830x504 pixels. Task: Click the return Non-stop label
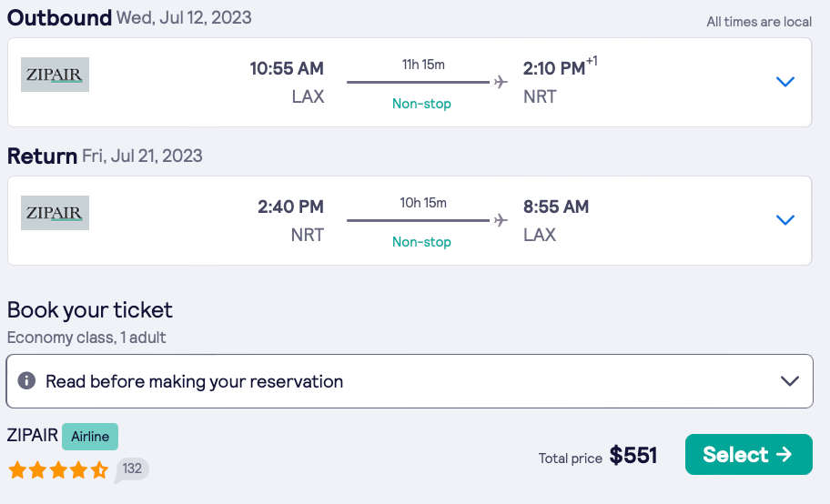[x=421, y=242]
